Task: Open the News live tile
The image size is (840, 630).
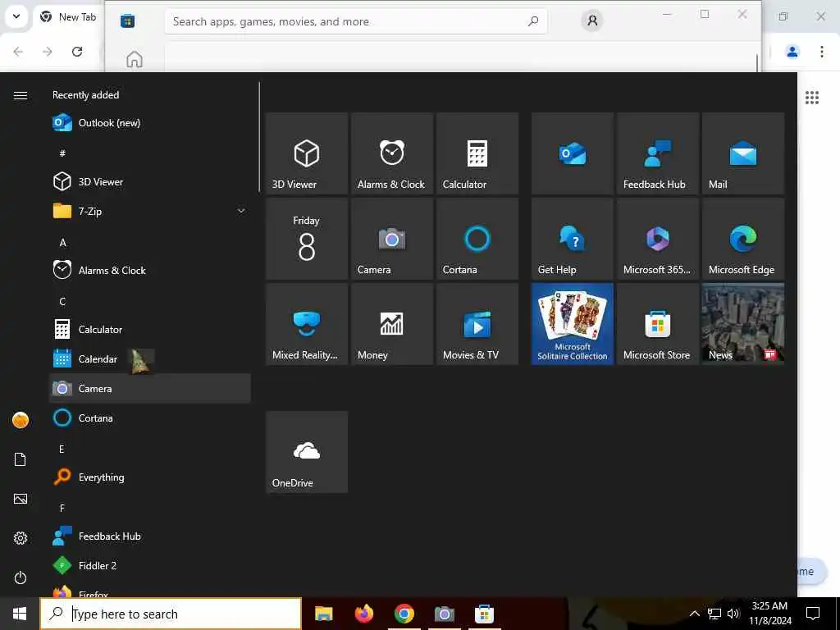Action: (x=743, y=324)
